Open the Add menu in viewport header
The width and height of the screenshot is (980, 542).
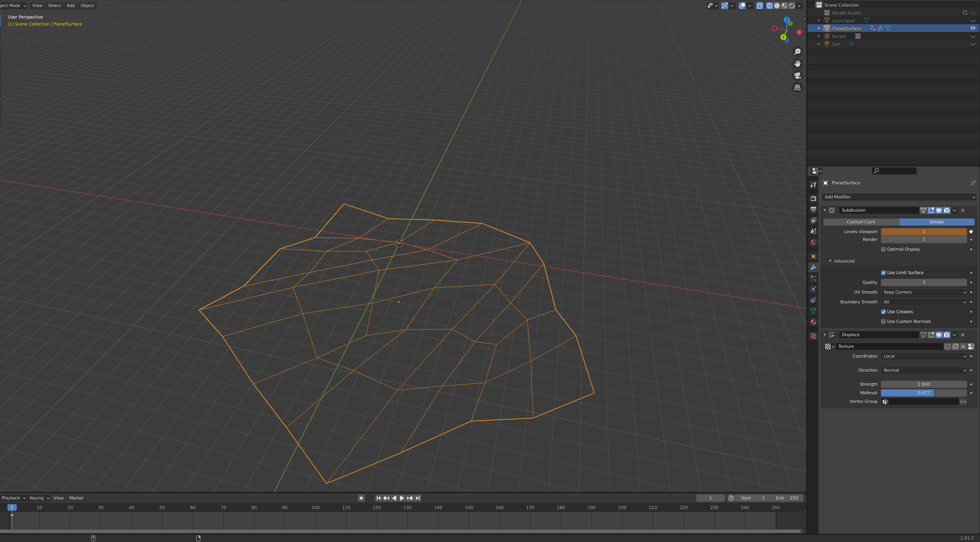pos(70,5)
